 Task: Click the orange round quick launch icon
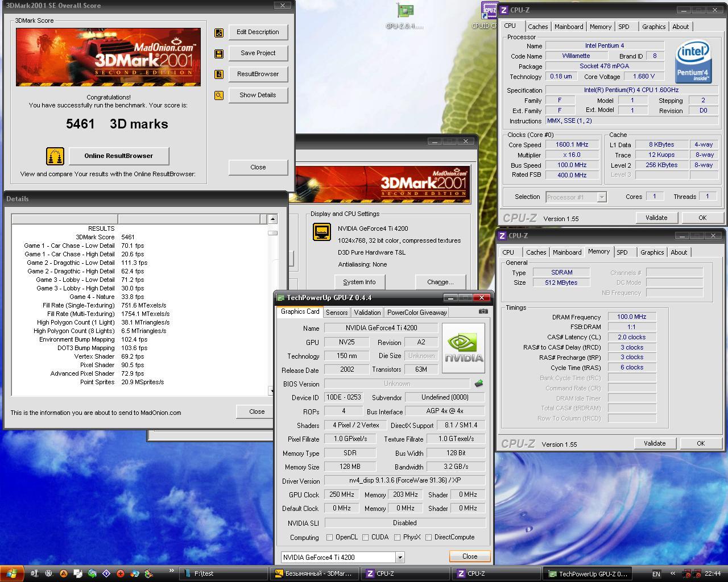pos(63,574)
